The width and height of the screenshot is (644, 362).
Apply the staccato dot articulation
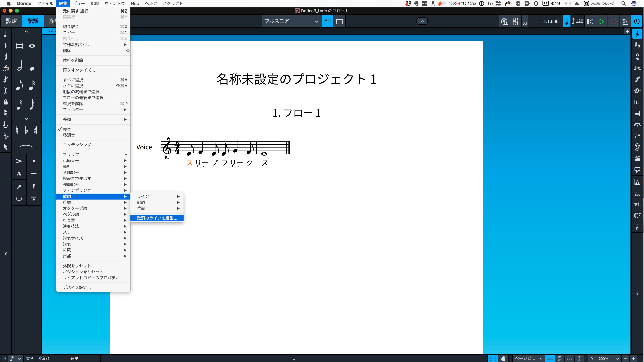(34, 161)
